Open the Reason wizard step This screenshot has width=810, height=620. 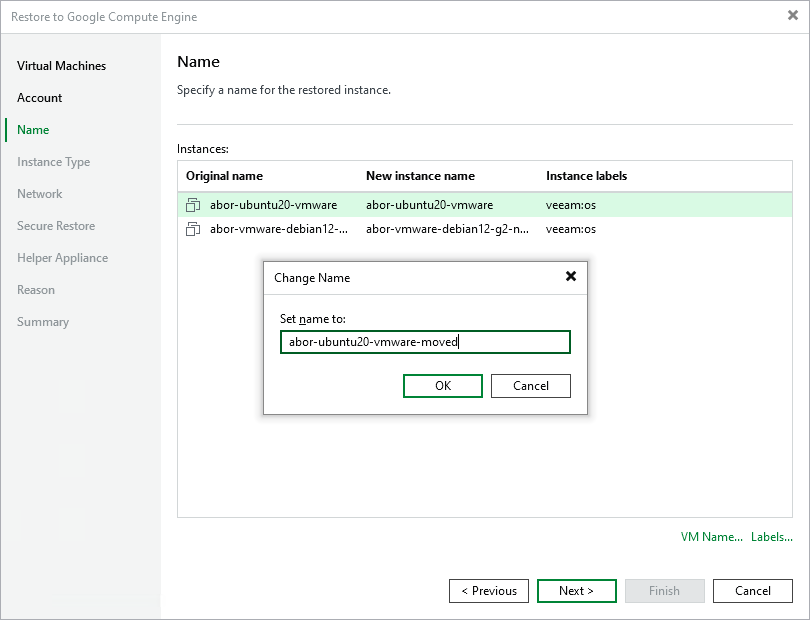pos(36,290)
